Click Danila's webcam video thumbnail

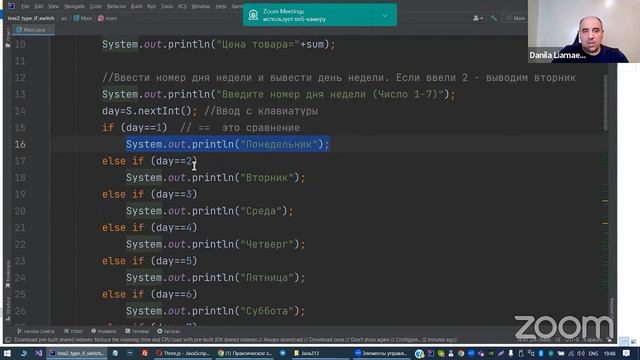584,31
